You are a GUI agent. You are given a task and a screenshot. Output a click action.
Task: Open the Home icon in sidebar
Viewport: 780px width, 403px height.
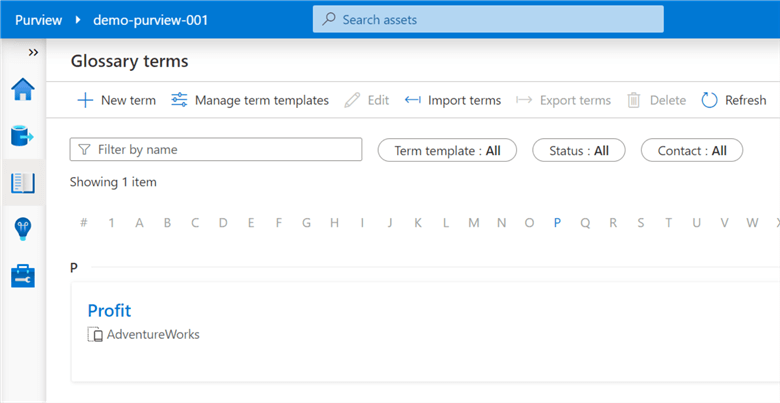22,90
